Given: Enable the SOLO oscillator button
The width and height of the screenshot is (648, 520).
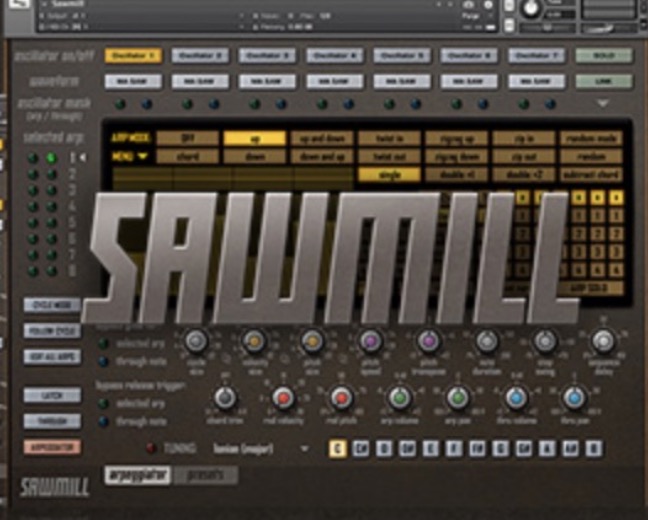Looking at the screenshot, I should (603, 55).
